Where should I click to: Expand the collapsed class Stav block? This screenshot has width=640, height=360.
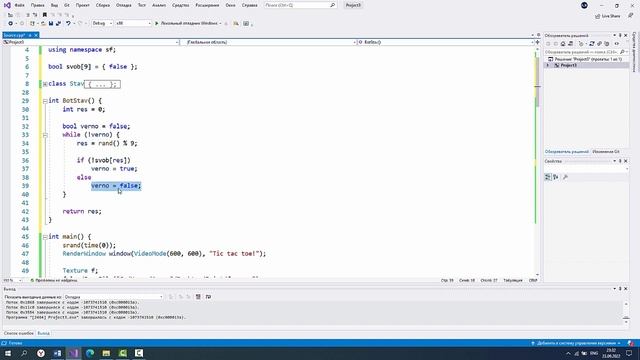[x=45, y=84]
